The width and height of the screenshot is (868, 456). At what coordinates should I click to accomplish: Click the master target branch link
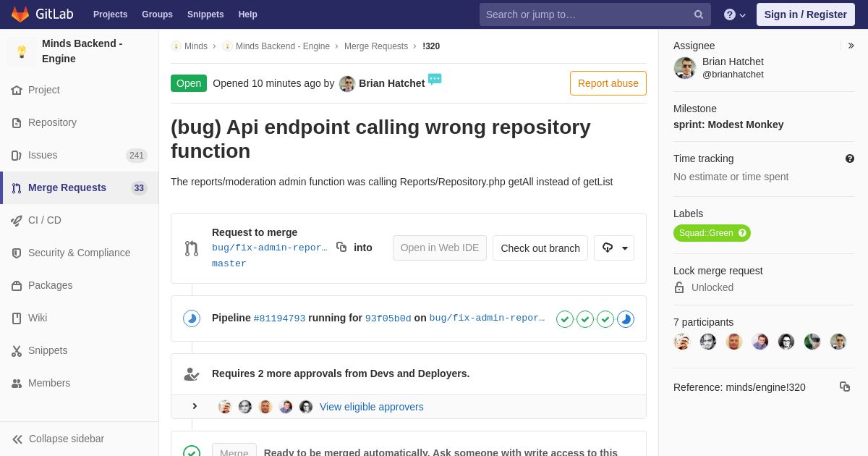click(x=229, y=263)
